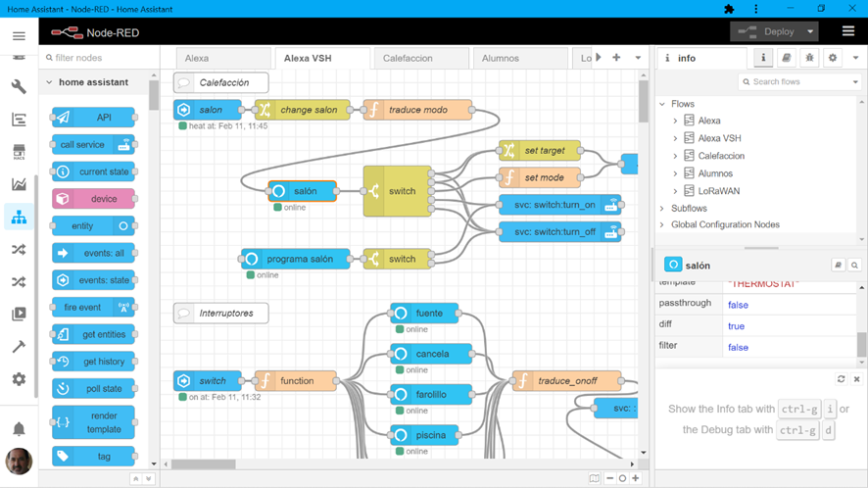Viewport: 868px width, 488px height.
Task: Click the Node-RED hamburger main menu
Action: [x=848, y=31]
